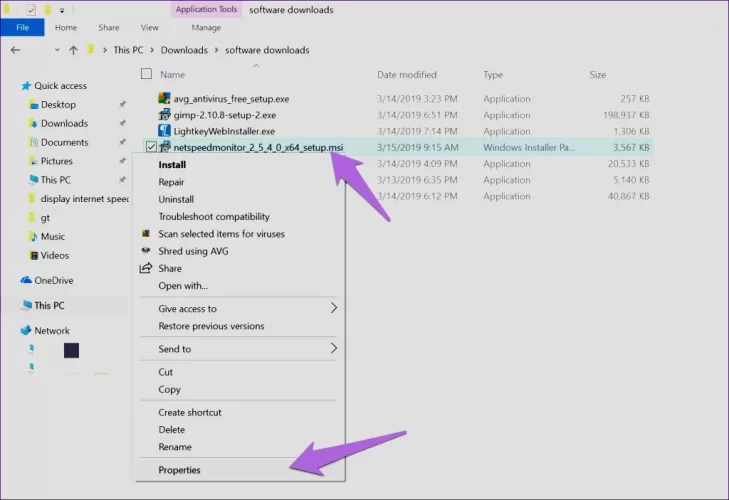Expand the Send to submenu
This screenshot has height=500, width=729.
334,349
